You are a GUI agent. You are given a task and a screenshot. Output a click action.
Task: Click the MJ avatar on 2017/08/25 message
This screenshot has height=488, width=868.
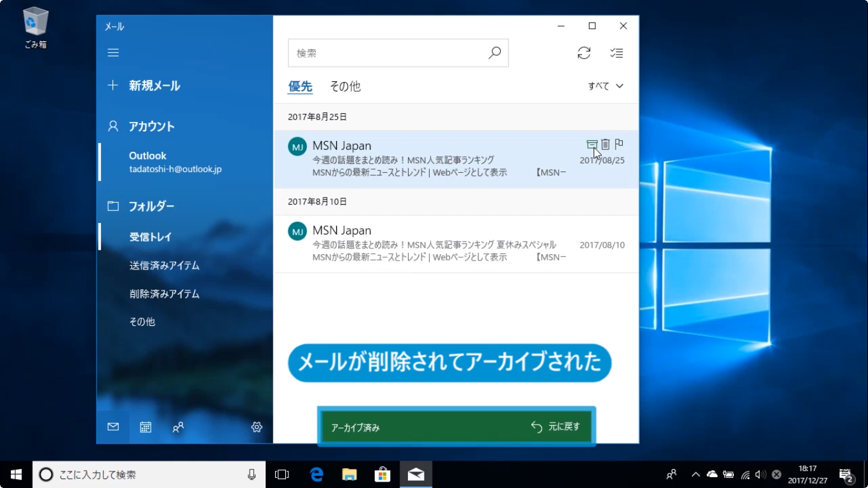click(297, 147)
